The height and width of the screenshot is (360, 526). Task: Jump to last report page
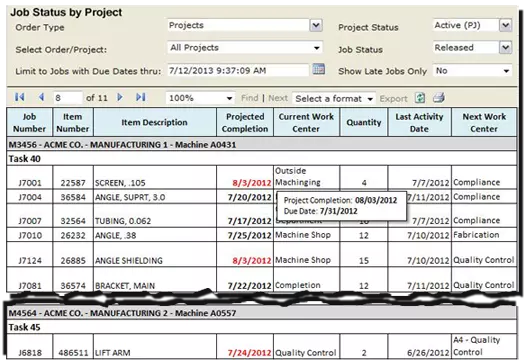click(141, 98)
